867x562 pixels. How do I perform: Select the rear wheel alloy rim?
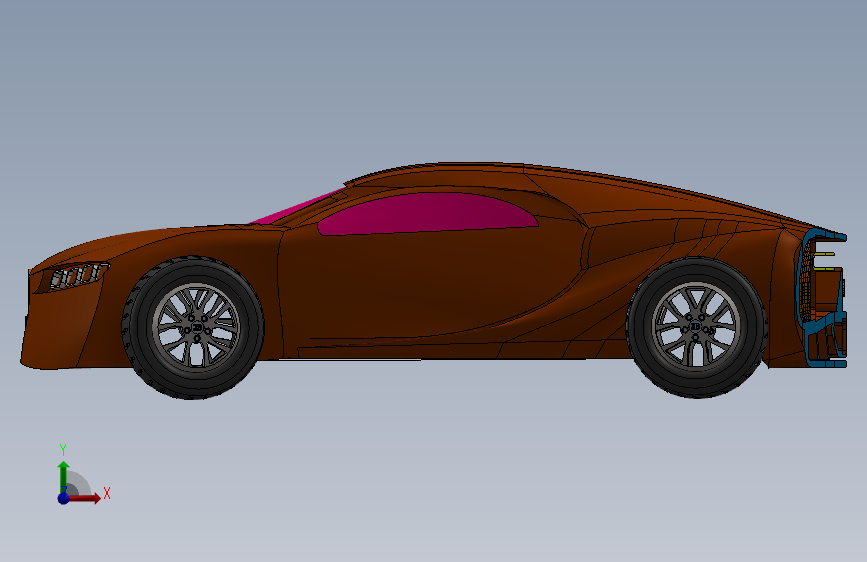[697, 327]
